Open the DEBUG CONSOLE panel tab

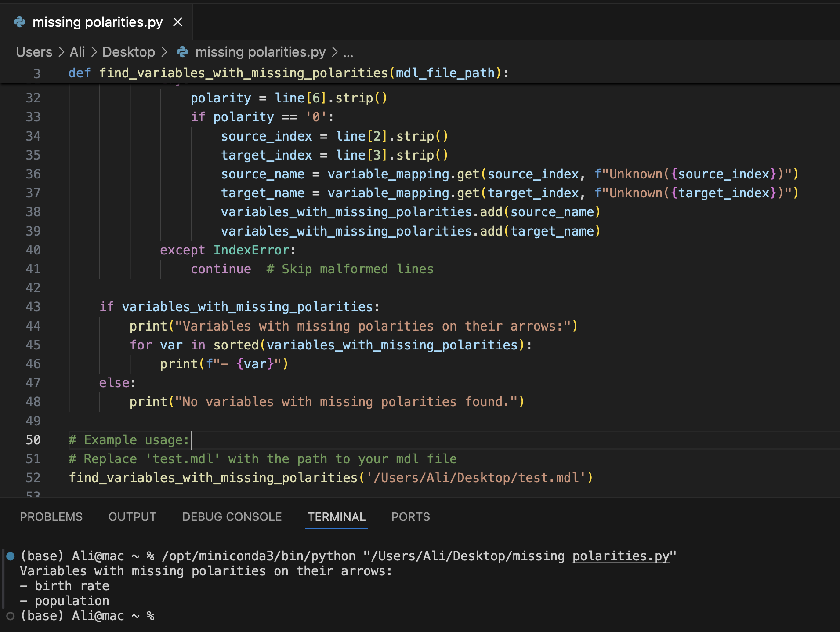(x=232, y=516)
